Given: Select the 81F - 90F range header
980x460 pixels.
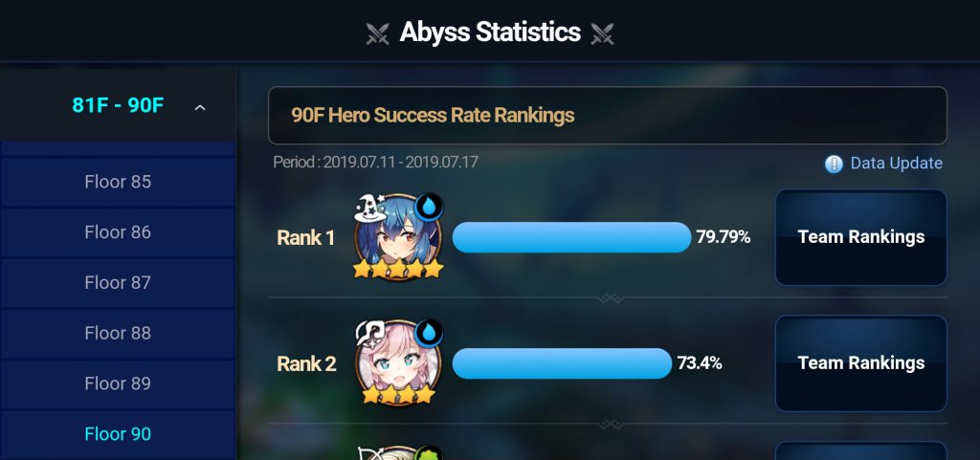Looking at the screenshot, I should pos(118,105).
